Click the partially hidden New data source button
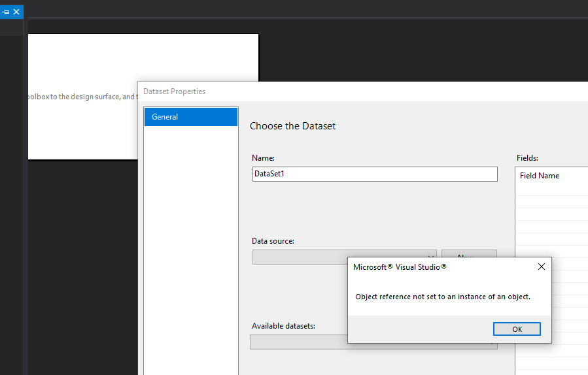This screenshot has height=375, width=588. [x=469, y=253]
